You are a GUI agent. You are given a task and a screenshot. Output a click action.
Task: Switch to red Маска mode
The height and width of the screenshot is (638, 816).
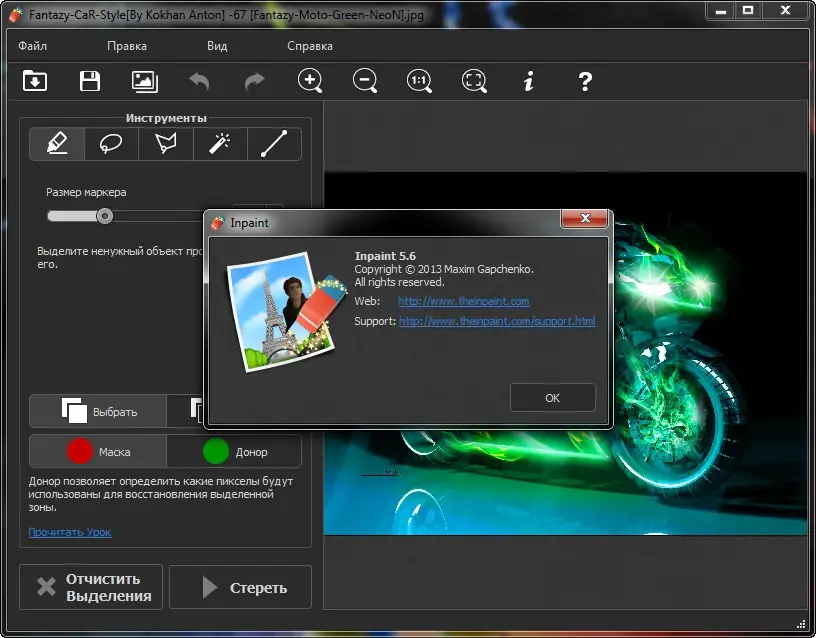(x=98, y=452)
